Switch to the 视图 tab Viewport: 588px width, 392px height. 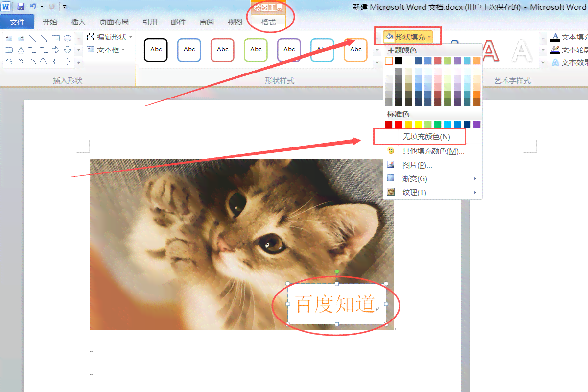tap(235, 22)
